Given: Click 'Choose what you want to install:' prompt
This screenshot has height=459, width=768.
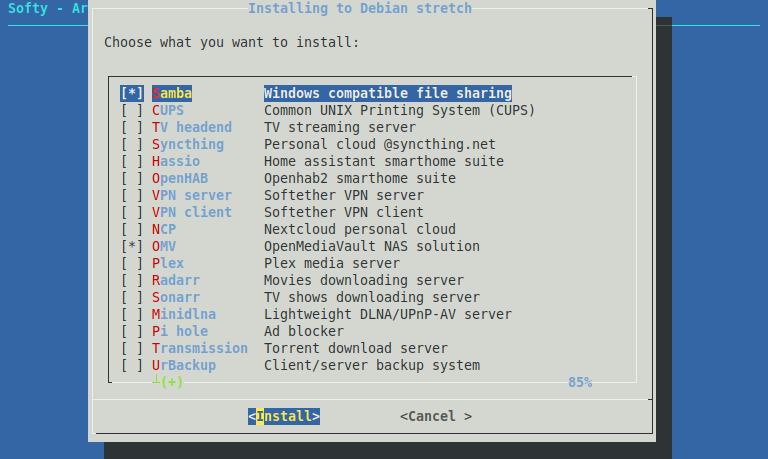Looking at the screenshot, I should click(232, 42).
